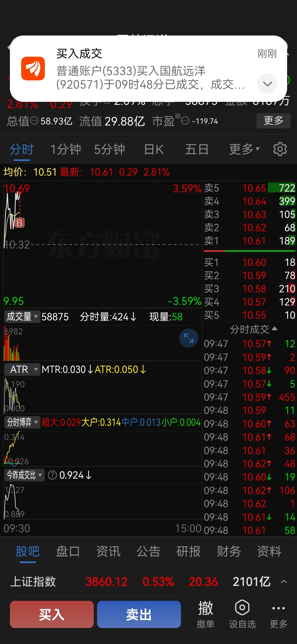The image size is (297, 644).
Task: Tap the 流值 29.88亿 value
Action: pos(125,121)
